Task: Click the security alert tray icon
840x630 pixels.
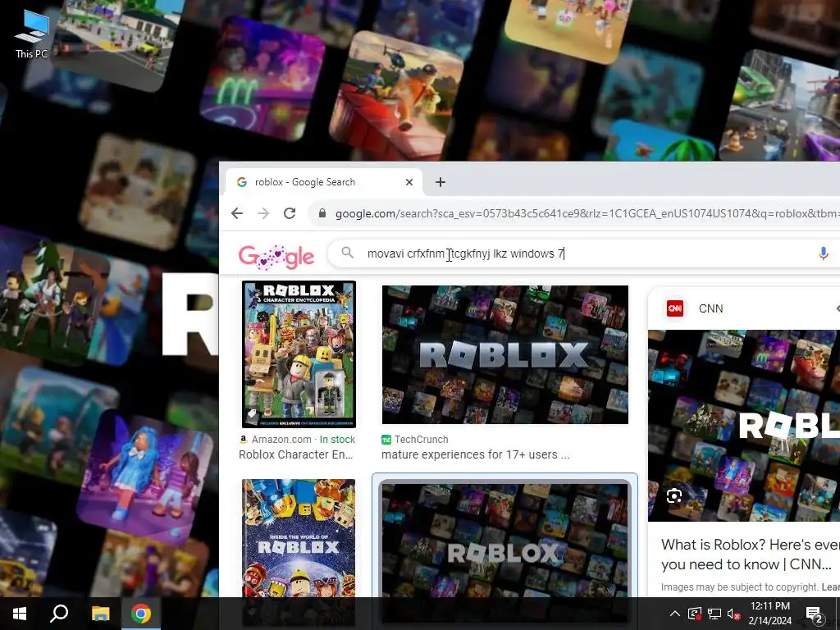Action: [695, 614]
